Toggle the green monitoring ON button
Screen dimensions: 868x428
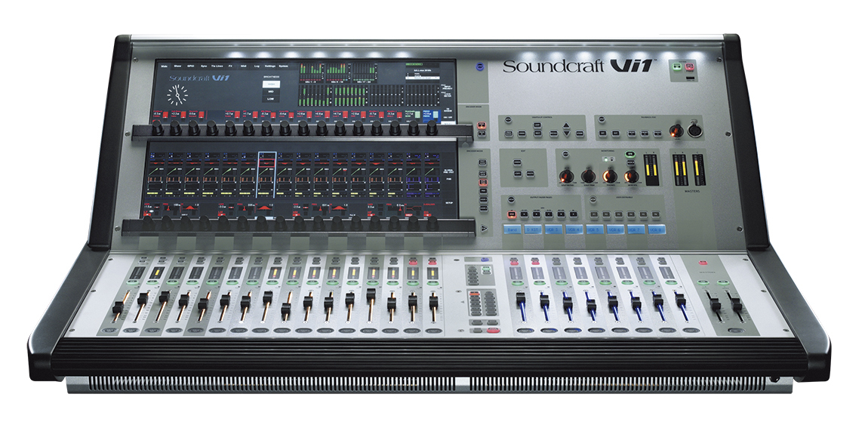629,154
